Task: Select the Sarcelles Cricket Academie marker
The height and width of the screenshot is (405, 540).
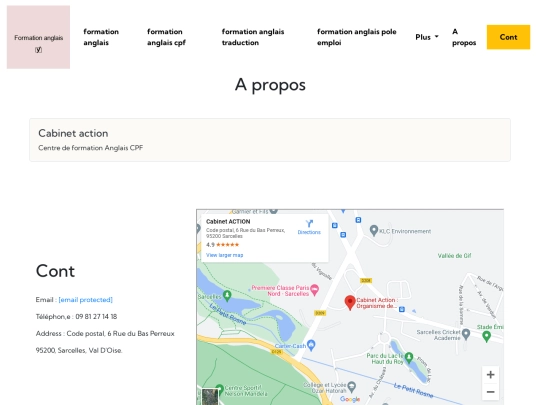Action: (466, 334)
